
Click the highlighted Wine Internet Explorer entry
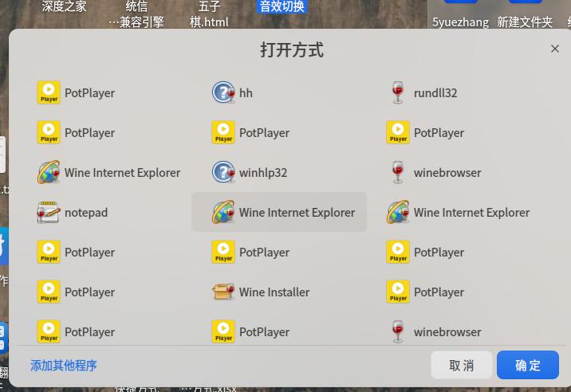click(278, 212)
